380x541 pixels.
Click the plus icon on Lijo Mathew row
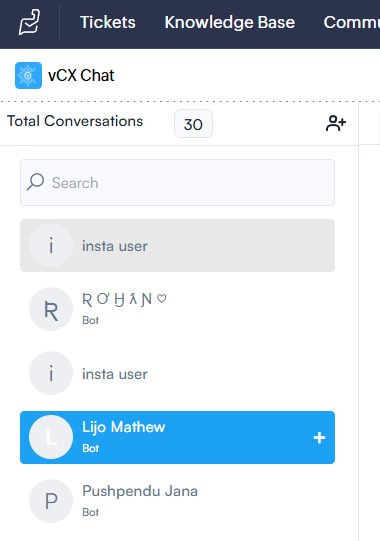(x=319, y=437)
